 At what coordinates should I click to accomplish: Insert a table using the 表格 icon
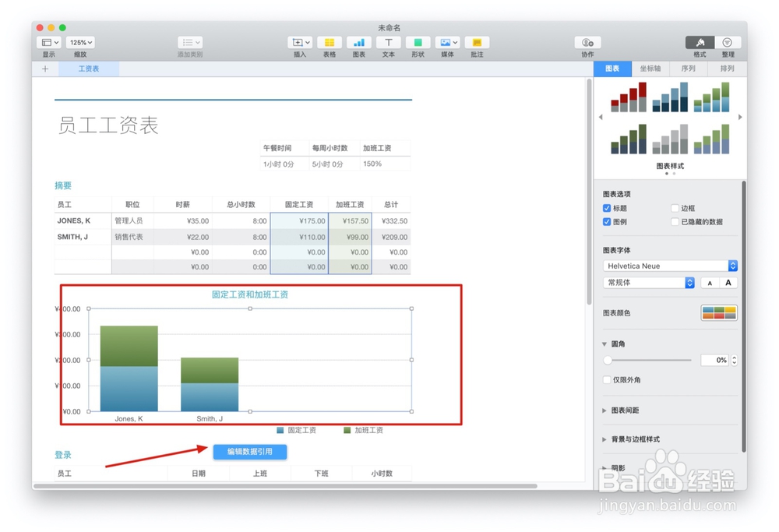coord(329,43)
